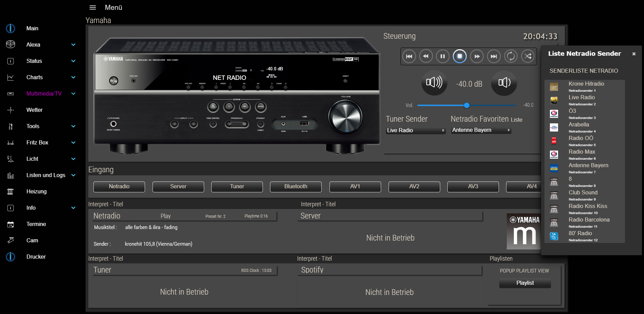The height and width of the screenshot is (314, 644).
Task: Open Netradio Favoriten dropdown Antenne Bayern
Action: point(481,130)
